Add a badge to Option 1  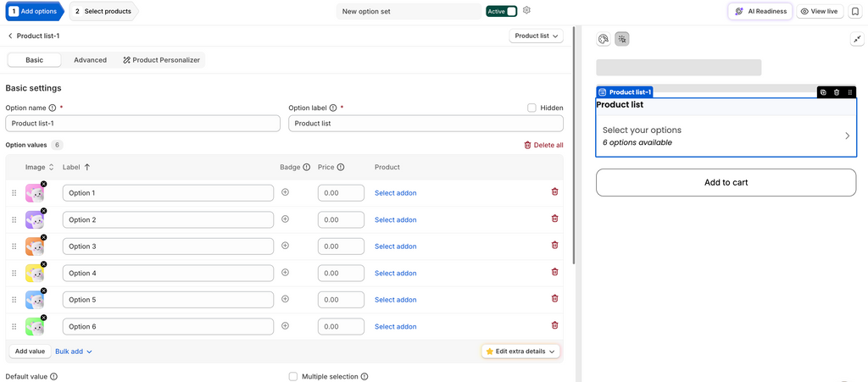pyautogui.click(x=285, y=192)
